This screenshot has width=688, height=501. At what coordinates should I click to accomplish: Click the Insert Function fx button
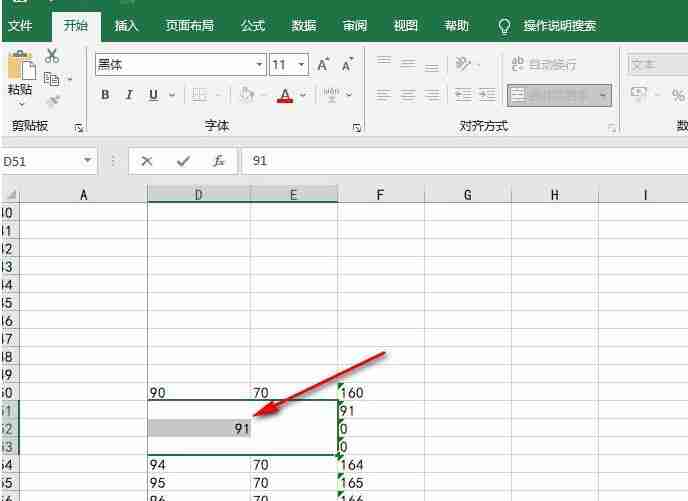[219, 161]
